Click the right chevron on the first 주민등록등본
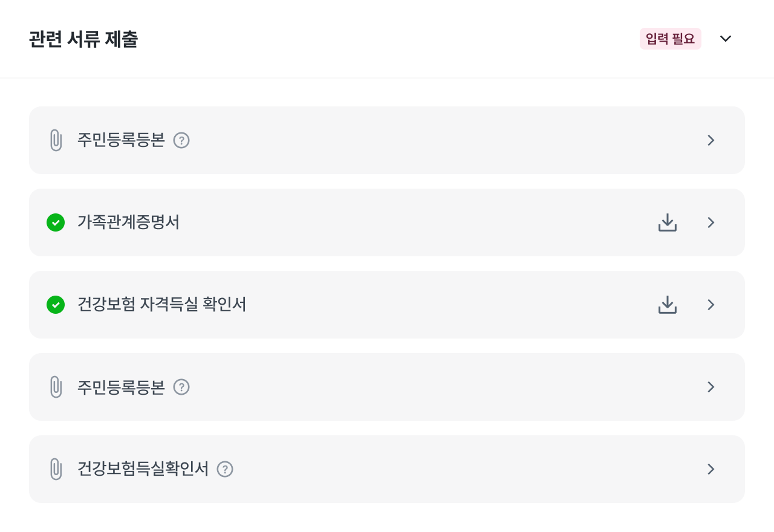The image size is (774, 532). coord(711,140)
